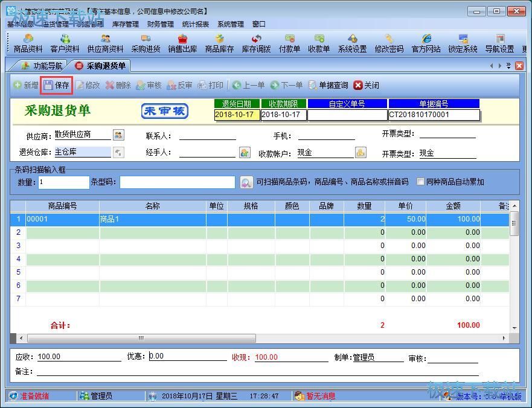
Task: Go to previous document 上一单
Action: click(248, 85)
